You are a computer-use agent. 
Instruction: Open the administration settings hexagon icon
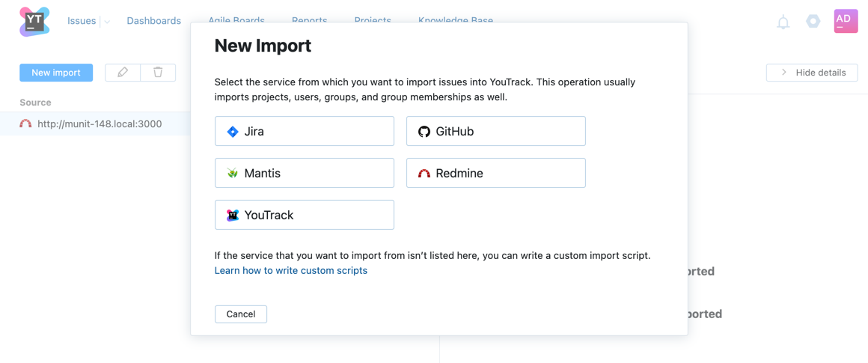click(813, 22)
